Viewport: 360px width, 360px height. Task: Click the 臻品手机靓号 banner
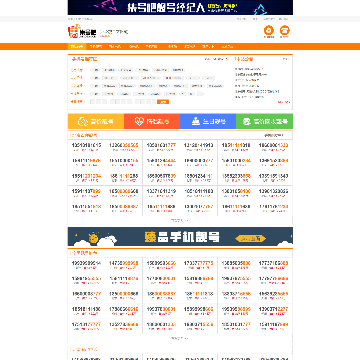(180, 237)
